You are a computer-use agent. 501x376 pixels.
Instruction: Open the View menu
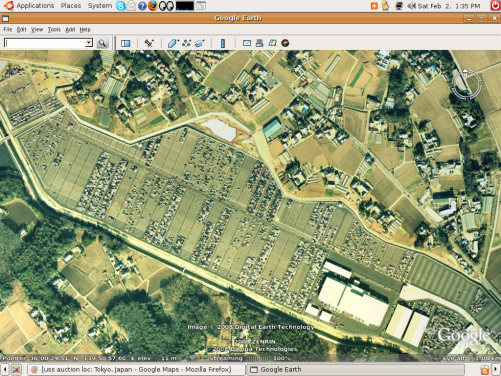[x=37, y=30]
